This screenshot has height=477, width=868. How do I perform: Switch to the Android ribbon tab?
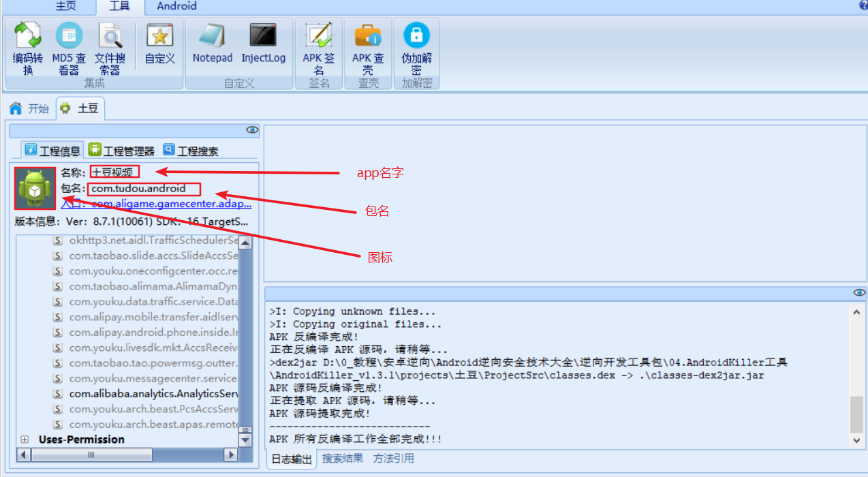(x=176, y=6)
